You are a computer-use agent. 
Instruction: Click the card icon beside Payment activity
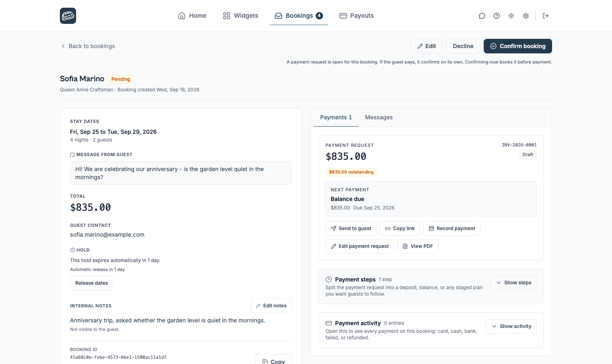[329, 323]
